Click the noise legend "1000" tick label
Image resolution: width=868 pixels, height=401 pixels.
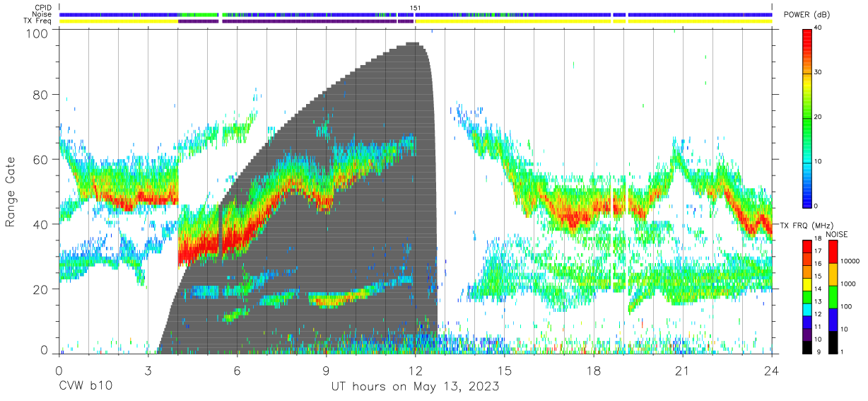point(848,284)
